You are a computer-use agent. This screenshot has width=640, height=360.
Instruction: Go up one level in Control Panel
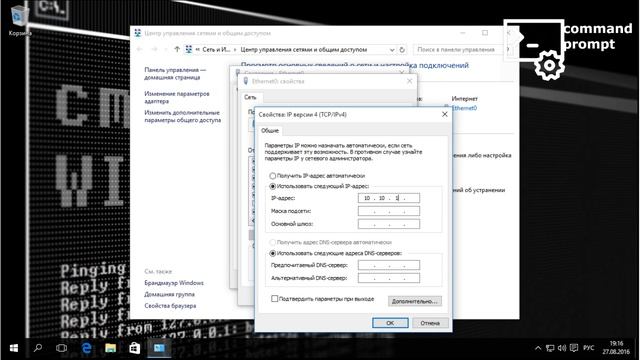point(177,49)
